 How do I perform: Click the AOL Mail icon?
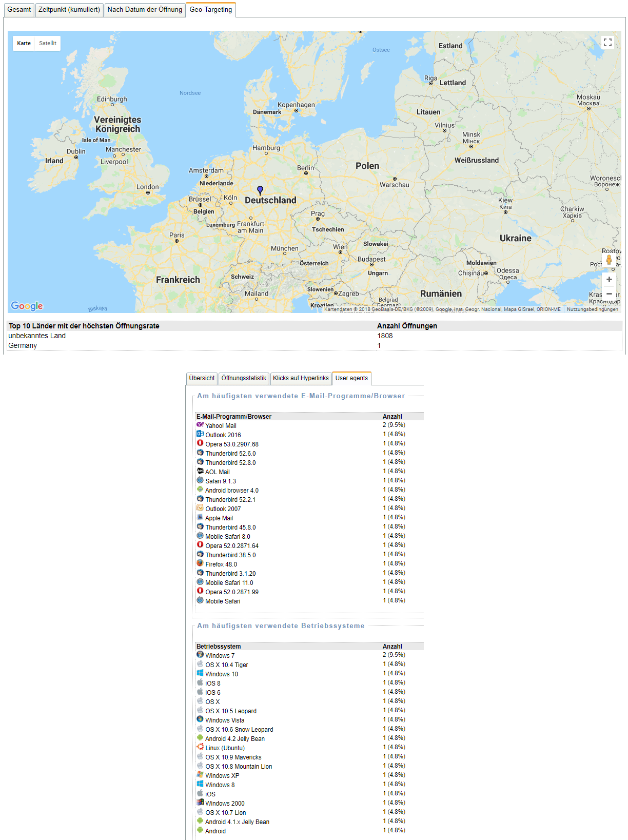click(200, 471)
